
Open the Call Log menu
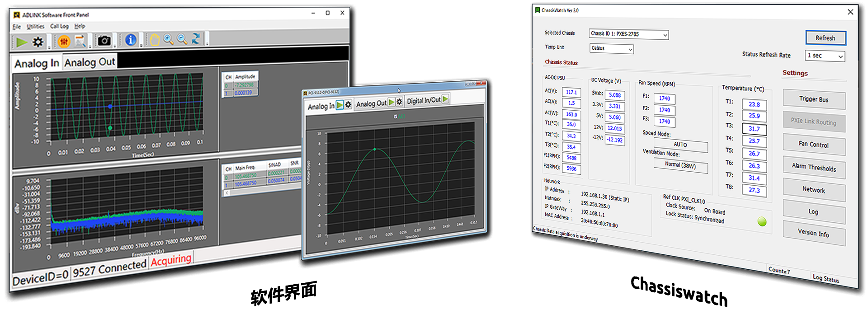[59, 26]
